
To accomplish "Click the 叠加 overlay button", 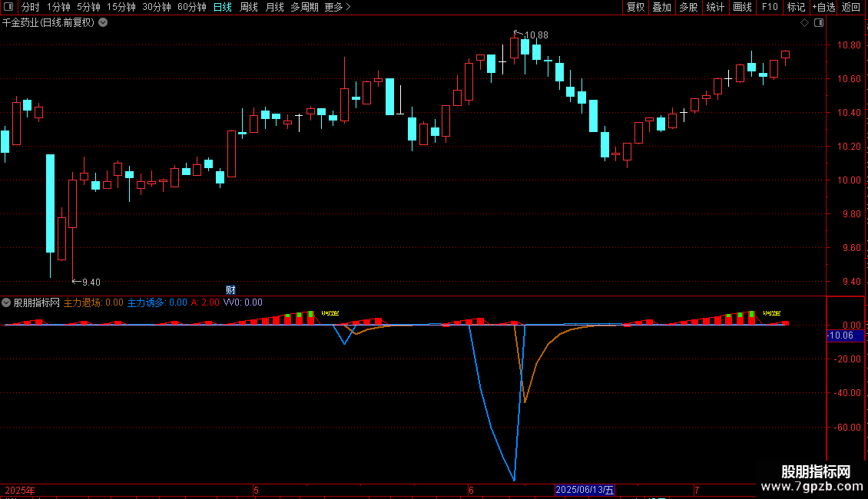I will 661,7.
